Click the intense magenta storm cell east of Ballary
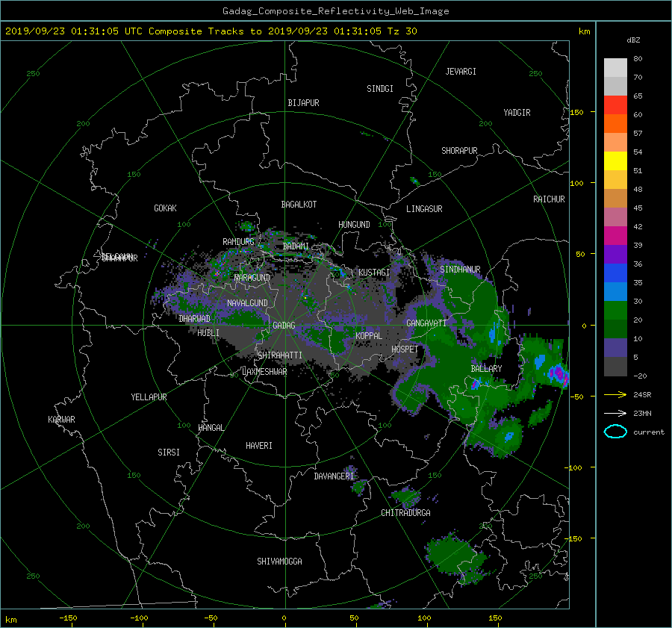 (559, 373)
